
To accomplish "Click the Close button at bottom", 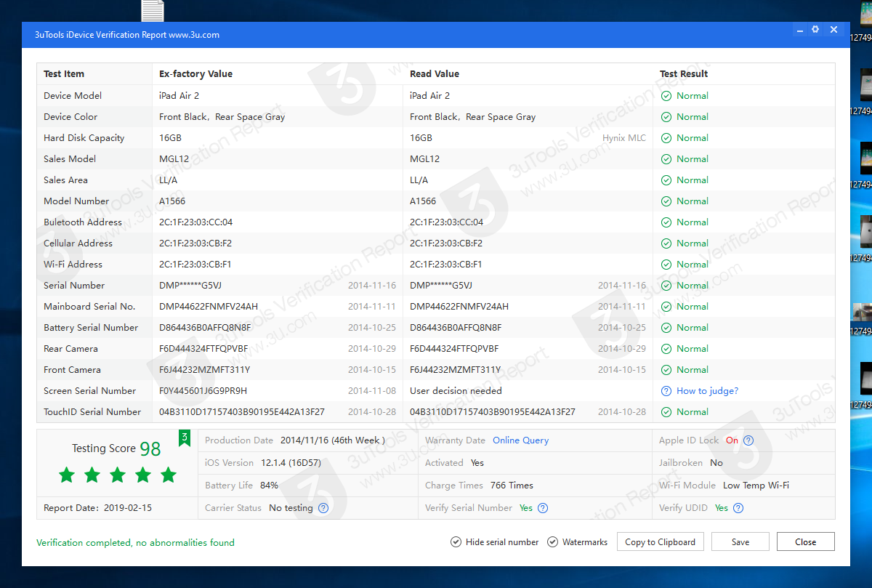I will pyautogui.click(x=805, y=542).
